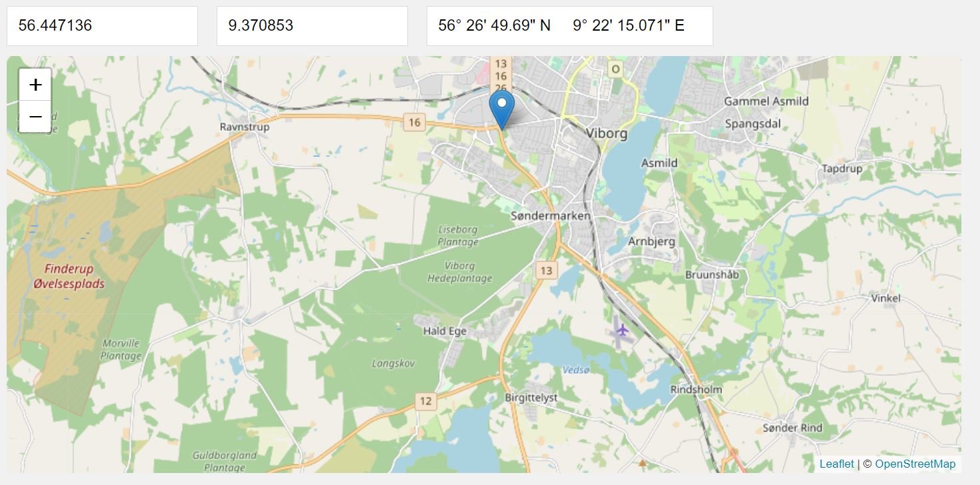Image resolution: width=980 pixels, height=485 pixels.
Task: Click the degrees-minutes-seconds coordinate field
Action: pyautogui.click(x=569, y=26)
